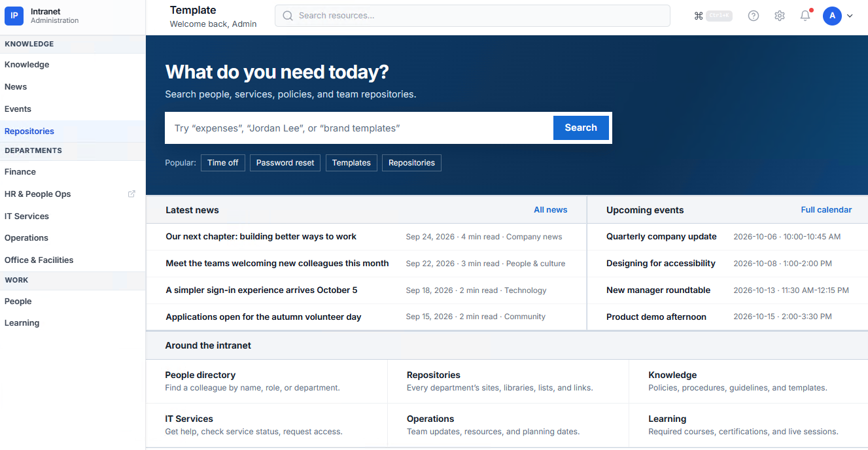
Task: Open the IT Services card under Around the intranet
Action: (266, 425)
